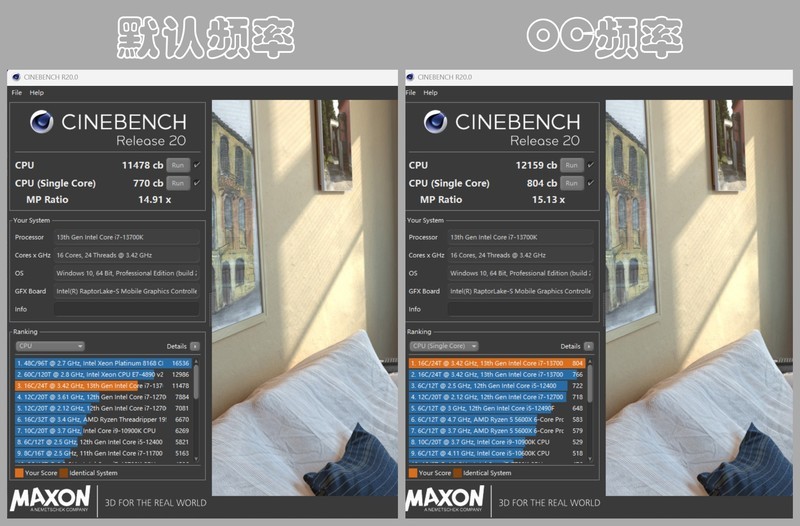
Task: Expand Details arrow in left window ranking
Action: point(195,346)
